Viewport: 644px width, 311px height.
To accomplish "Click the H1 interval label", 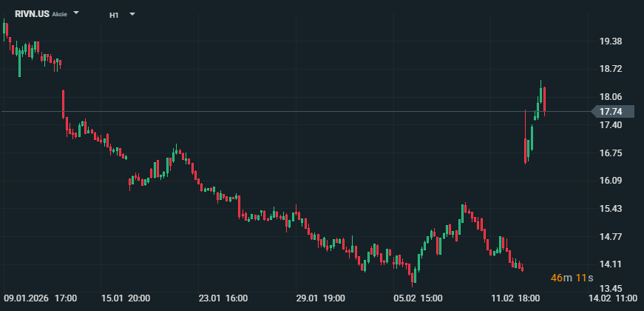I will click(x=114, y=15).
